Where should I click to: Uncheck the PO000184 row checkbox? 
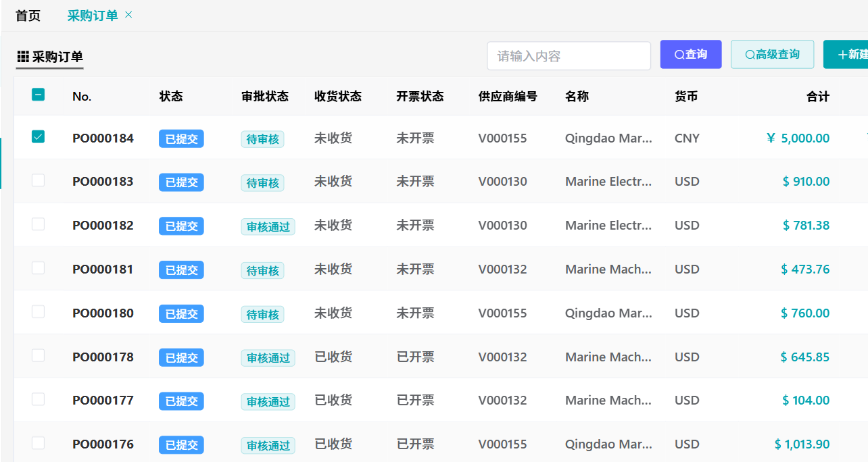(x=39, y=137)
